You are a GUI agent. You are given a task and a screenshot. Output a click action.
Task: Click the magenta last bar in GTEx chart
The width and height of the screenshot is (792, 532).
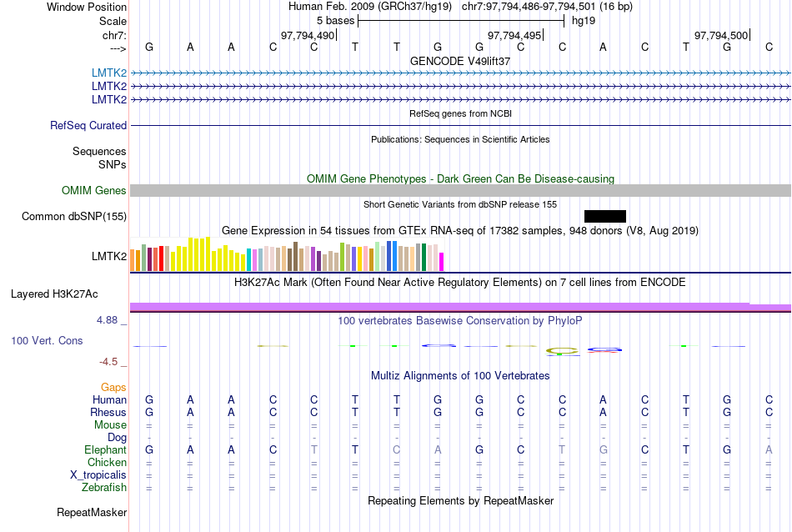pyautogui.click(x=442, y=262)
